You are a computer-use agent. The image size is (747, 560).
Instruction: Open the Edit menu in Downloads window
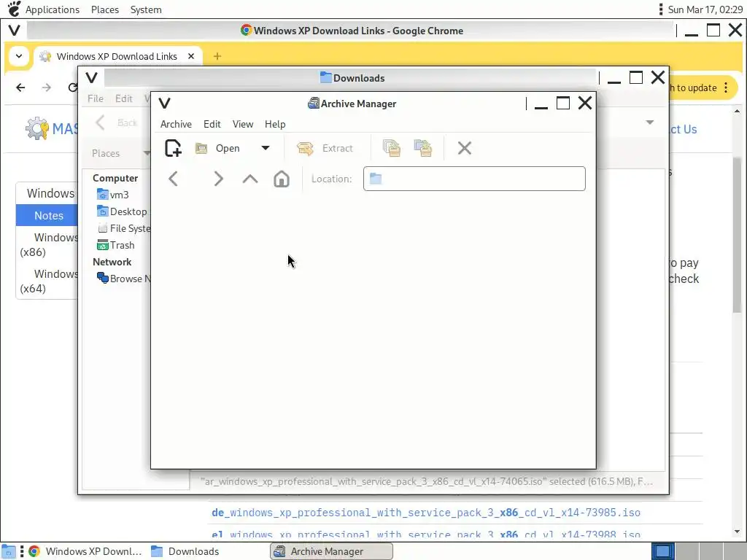124,98
